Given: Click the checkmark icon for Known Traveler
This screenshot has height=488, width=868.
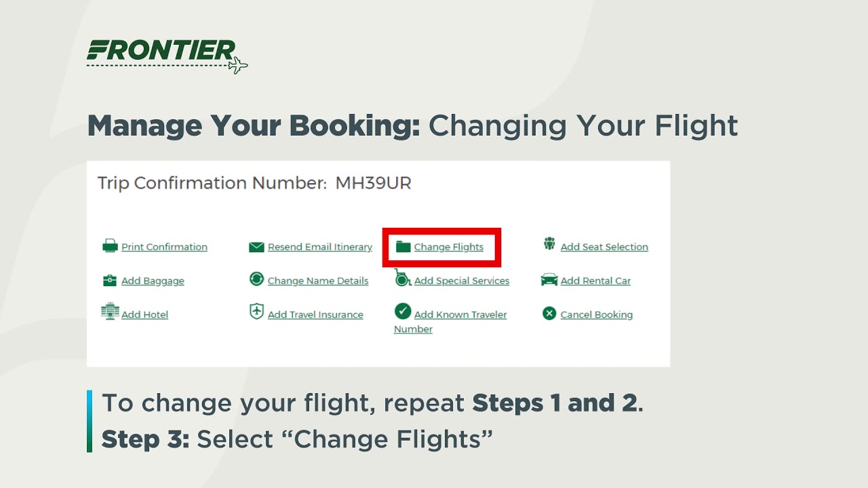Looking at the screenshot, I should click(403, 311).
